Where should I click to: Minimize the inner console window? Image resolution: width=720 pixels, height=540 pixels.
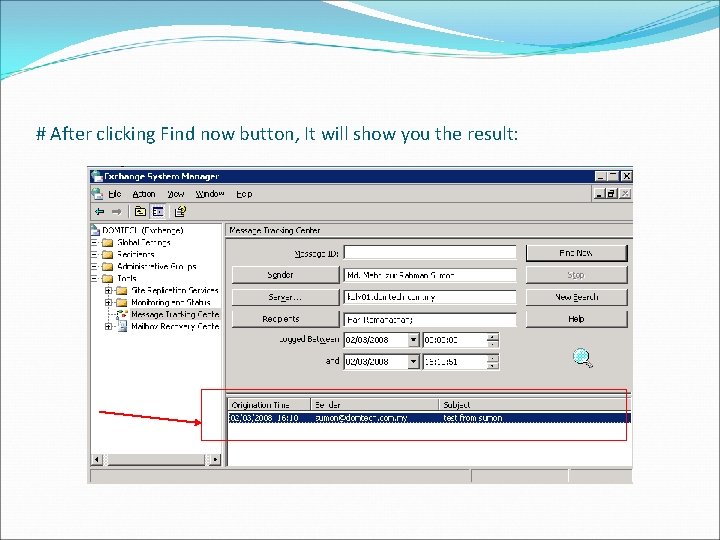click(599, 194)
